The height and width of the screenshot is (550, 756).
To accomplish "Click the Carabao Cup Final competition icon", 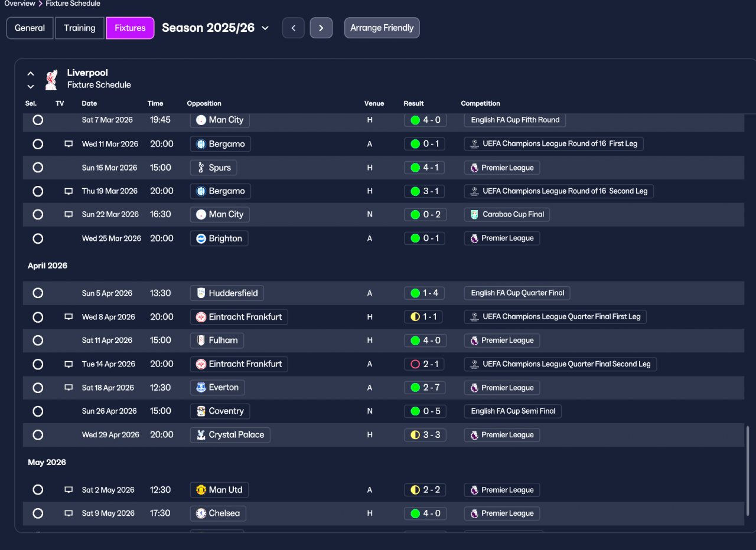I will [x=474, y=215].
